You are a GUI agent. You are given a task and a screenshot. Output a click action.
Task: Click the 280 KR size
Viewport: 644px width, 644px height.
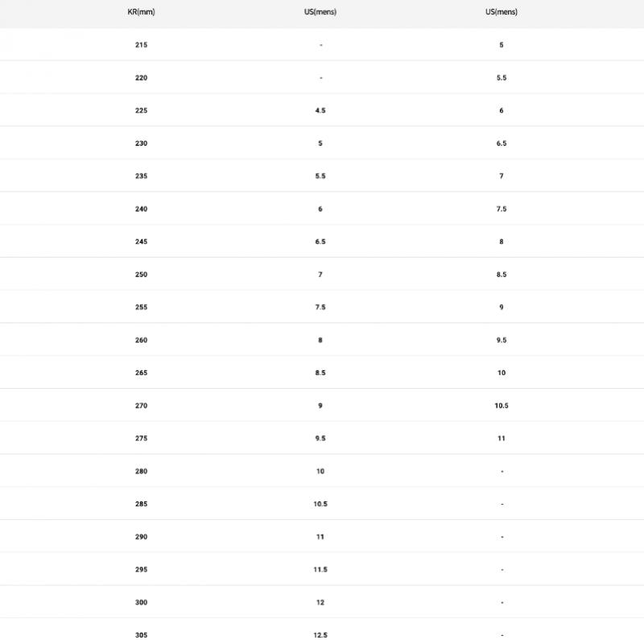(141, 472)
